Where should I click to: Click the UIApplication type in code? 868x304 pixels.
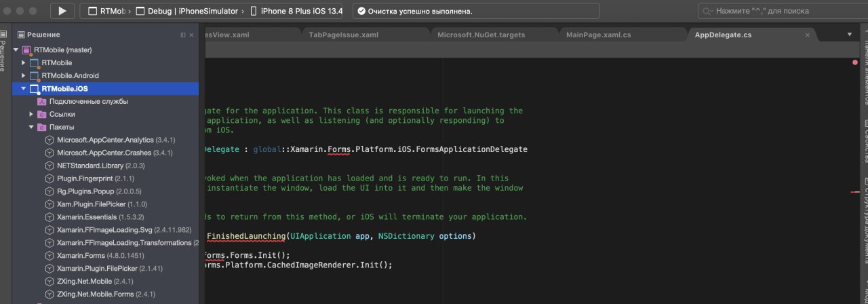pos(321,236)
